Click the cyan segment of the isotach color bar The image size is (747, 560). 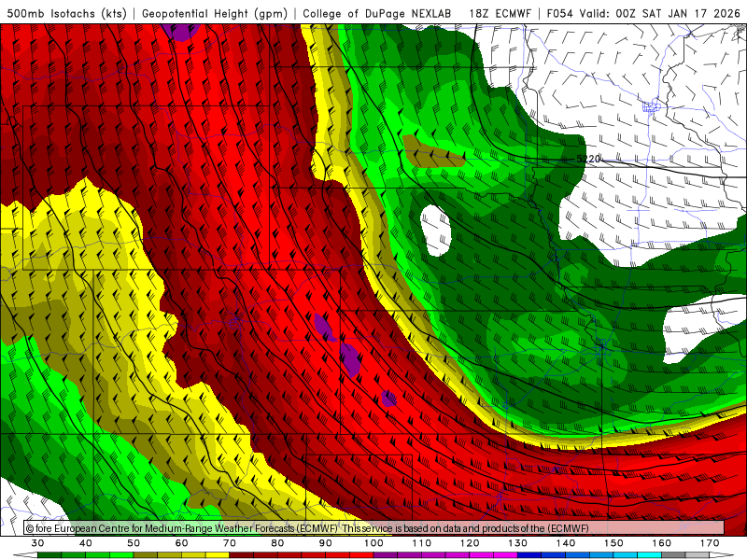(x=650, y=555)
